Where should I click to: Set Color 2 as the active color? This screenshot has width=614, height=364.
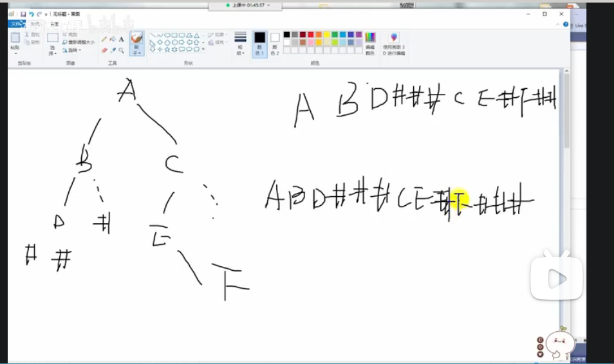click(x=275, y=44)
